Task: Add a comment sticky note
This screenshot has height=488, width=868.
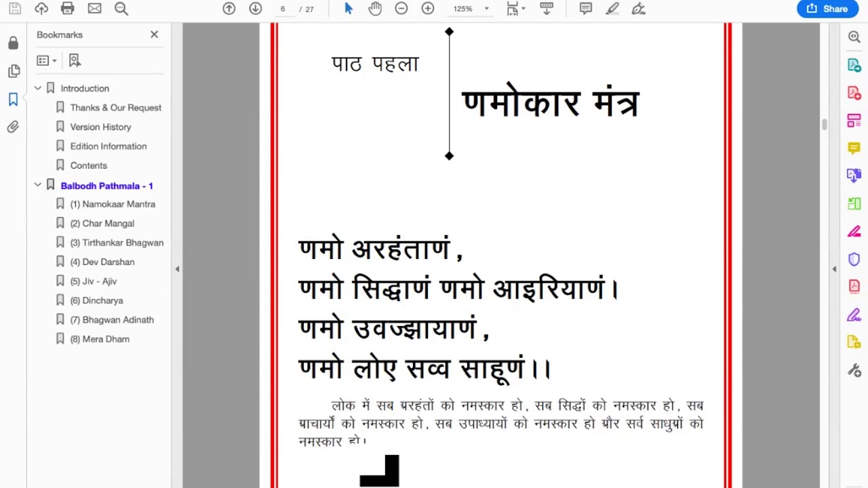Action: point(586,9)
